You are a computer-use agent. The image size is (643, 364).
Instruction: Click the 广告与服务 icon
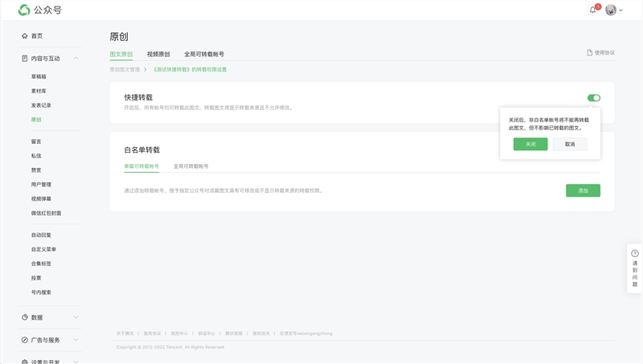[x=25, y=340]
